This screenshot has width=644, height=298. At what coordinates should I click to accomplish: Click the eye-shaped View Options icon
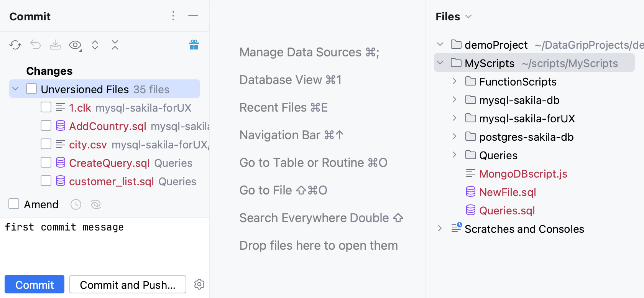[75, 45]
